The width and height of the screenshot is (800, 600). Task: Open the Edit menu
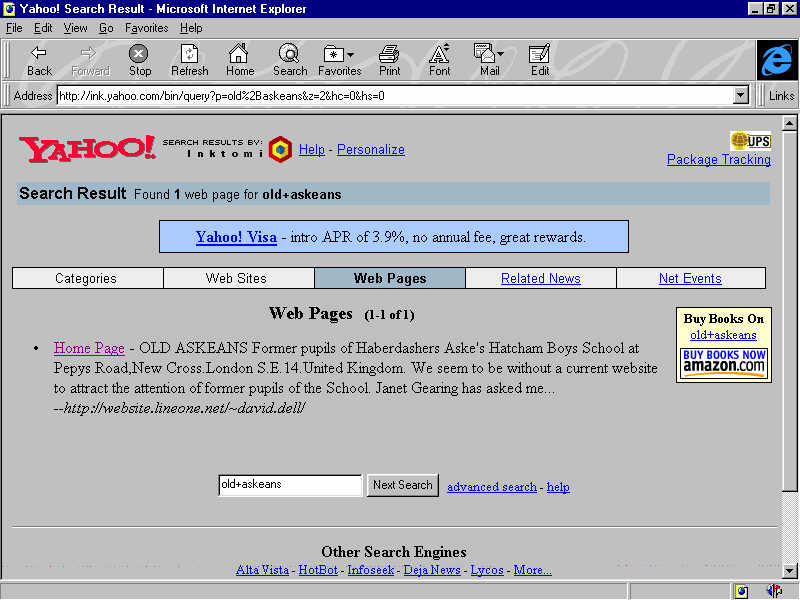(43, 28)
